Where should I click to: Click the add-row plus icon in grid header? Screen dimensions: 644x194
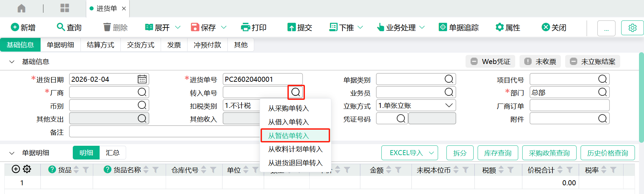click(16, 169)
